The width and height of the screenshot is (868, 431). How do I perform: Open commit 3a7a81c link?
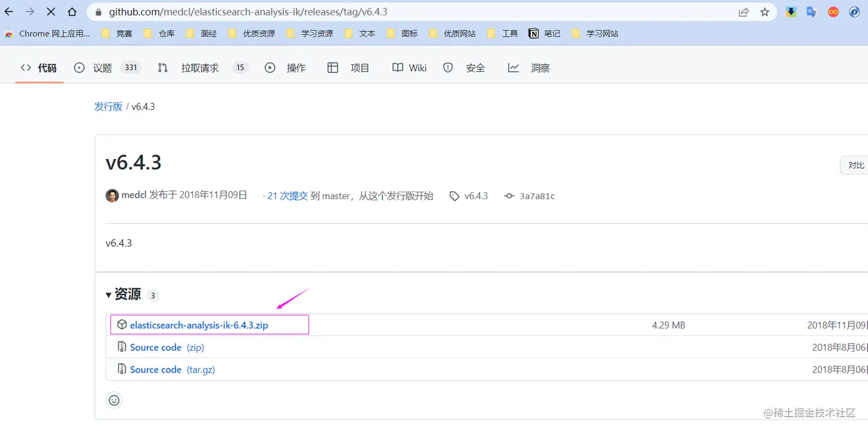(537, 196)
